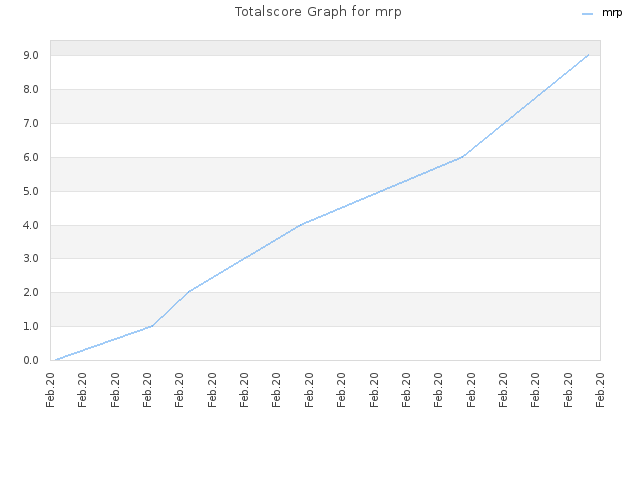
Task: Click the 7.0 y-axis label
Action: [x=31, y=123]
